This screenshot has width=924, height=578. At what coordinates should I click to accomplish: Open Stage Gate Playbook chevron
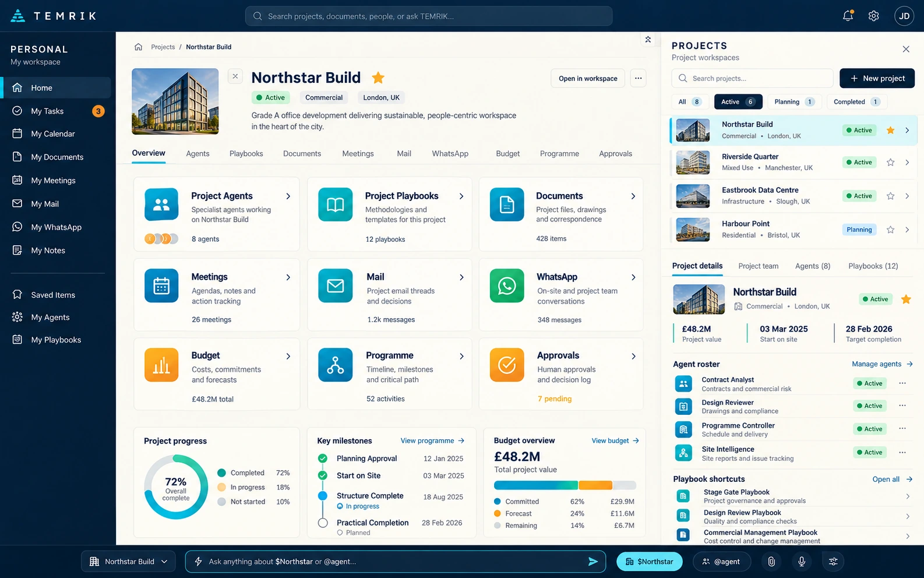point(908,496)
